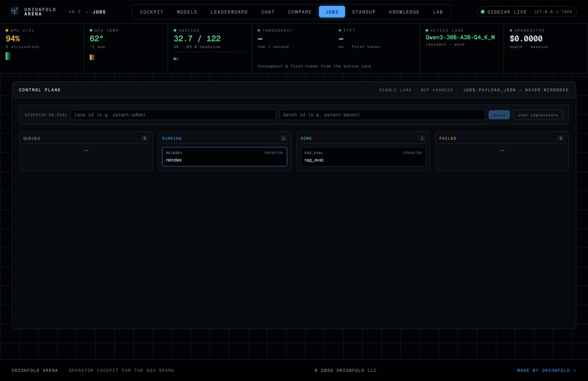Click the amber GPU temp sparkline bar

[x=92, y=57]
